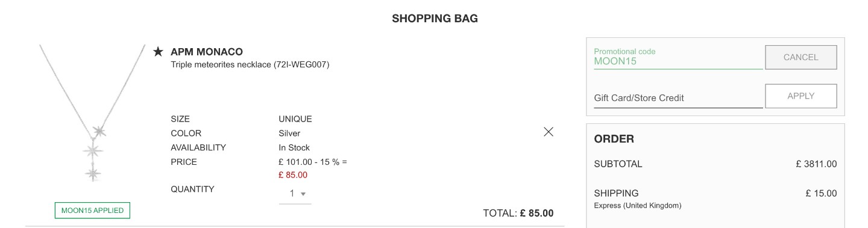Apply the gift card or store credit
This screenshot has width=868, height=228.
pyautogui.click(x=801, y=96)
